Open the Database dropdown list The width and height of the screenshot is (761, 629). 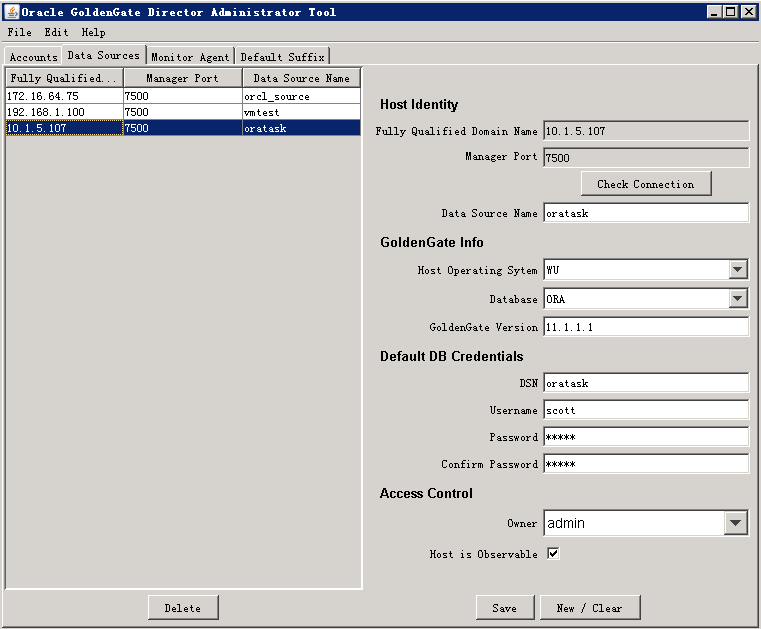point(738,299)
